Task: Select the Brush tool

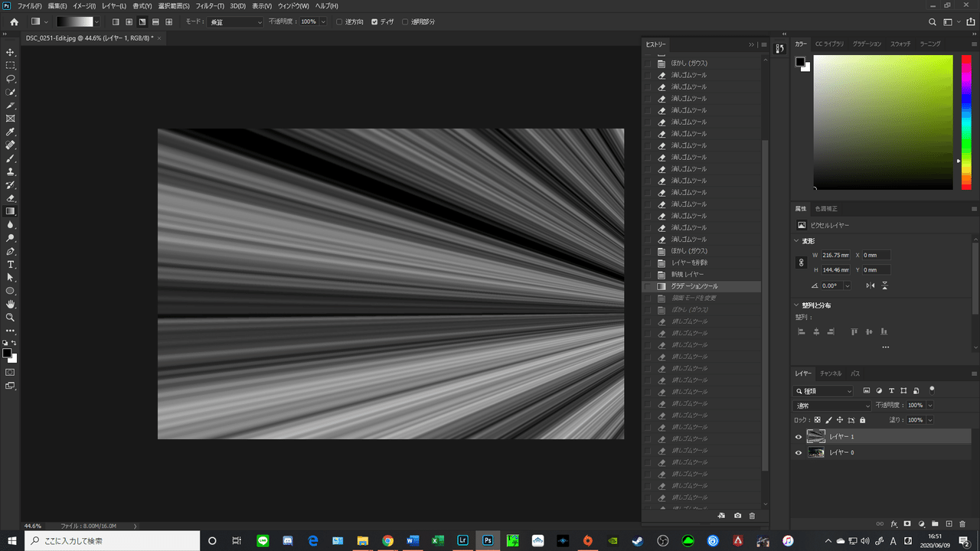Action: [x=11, y=158]
